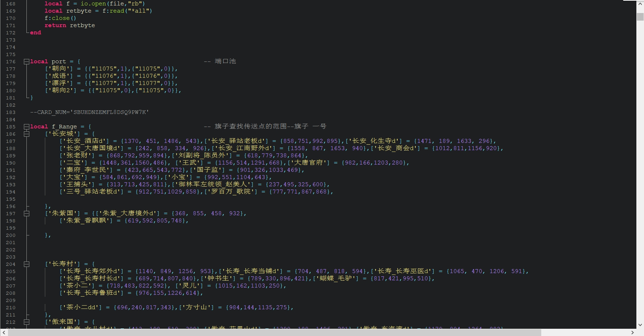Click the 'end' keyword on line 172

tap(35, 33)
